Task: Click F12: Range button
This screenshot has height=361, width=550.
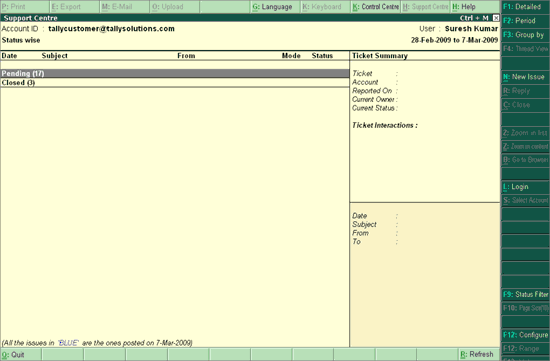Action: point(525,348)
